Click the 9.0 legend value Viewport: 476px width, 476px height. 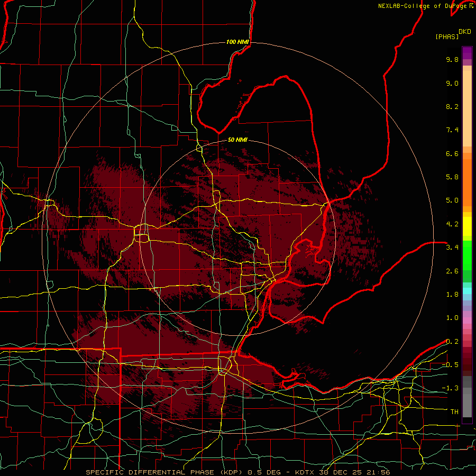(x=452, y=83)
